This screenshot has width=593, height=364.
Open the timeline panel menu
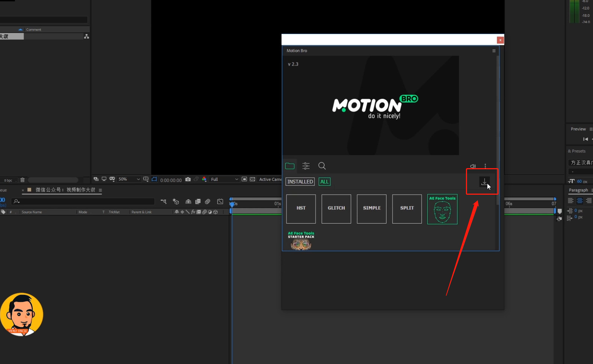click(x=100, y=190)
